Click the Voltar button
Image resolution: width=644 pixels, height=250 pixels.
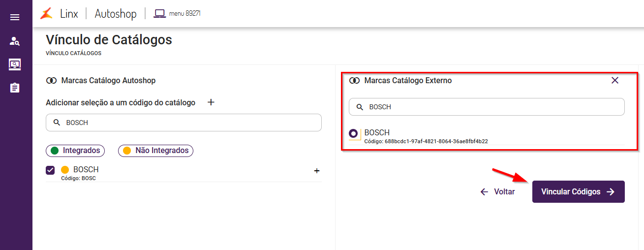[x=497, y=192]
